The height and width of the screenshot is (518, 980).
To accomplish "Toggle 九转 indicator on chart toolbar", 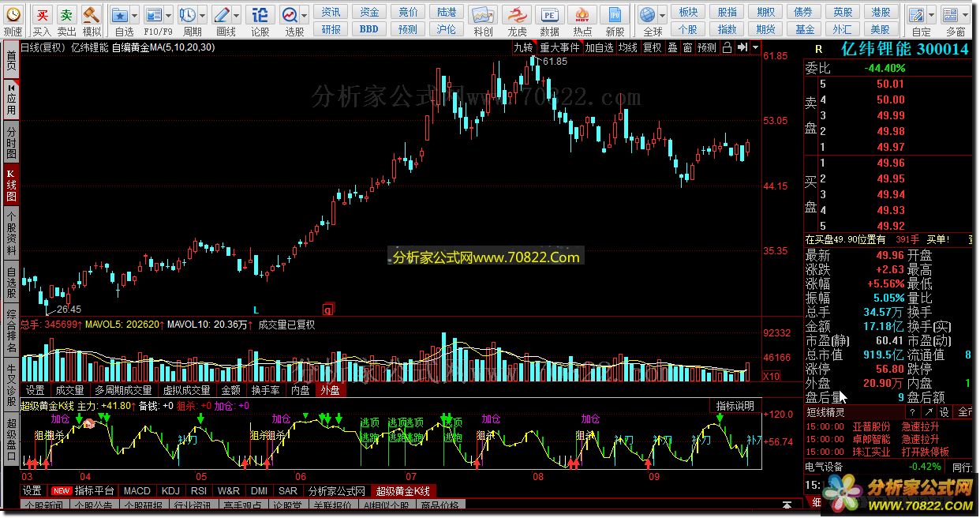I will pyautogui.click(x=524, y=47).
